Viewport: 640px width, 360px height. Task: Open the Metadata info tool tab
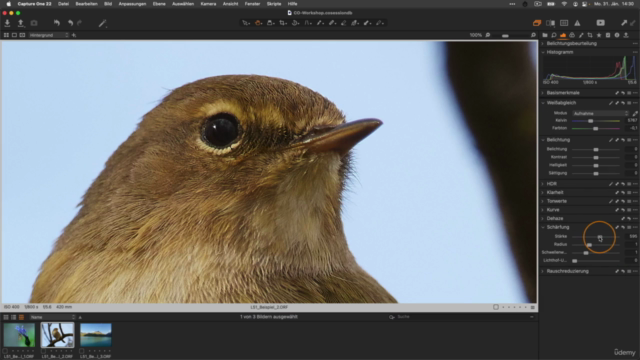pyautogui.click(x=617, y=35)
